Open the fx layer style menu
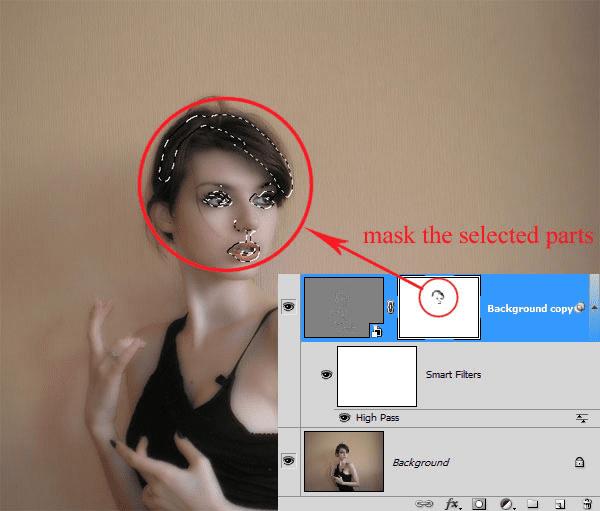 (x=453, y=503)
